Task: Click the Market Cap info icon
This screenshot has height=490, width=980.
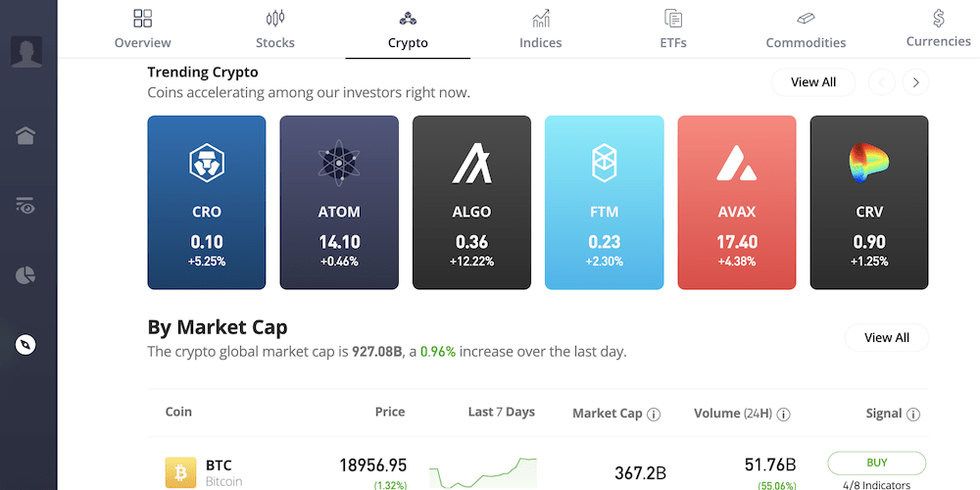Action: [x=654, y=414]
